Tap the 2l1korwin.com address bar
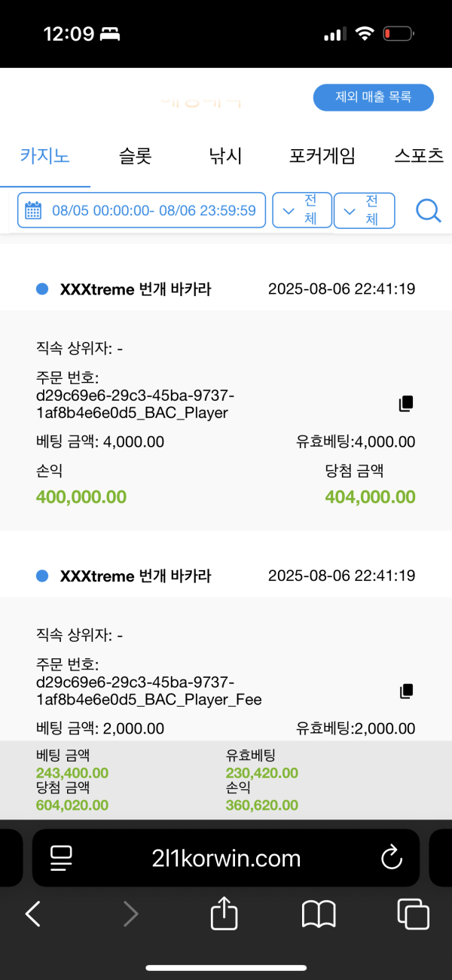The width and height of the screenshot is (452, 980). 225,857
